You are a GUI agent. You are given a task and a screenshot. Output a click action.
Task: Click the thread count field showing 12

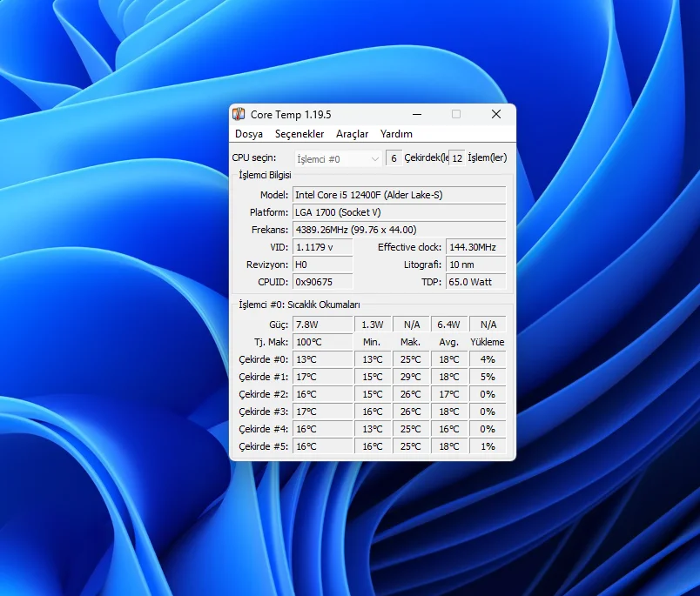(x=457, y=158)
